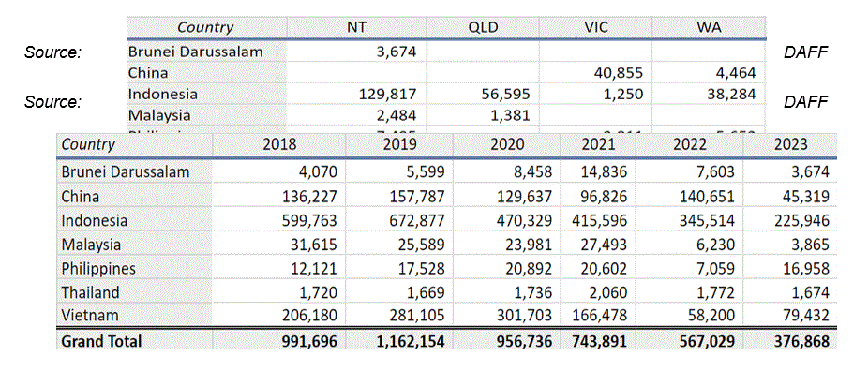Click Brunei Darussalam 2018 value 4,070
This screenshot has width=868, height=371.
coord(317,172)
